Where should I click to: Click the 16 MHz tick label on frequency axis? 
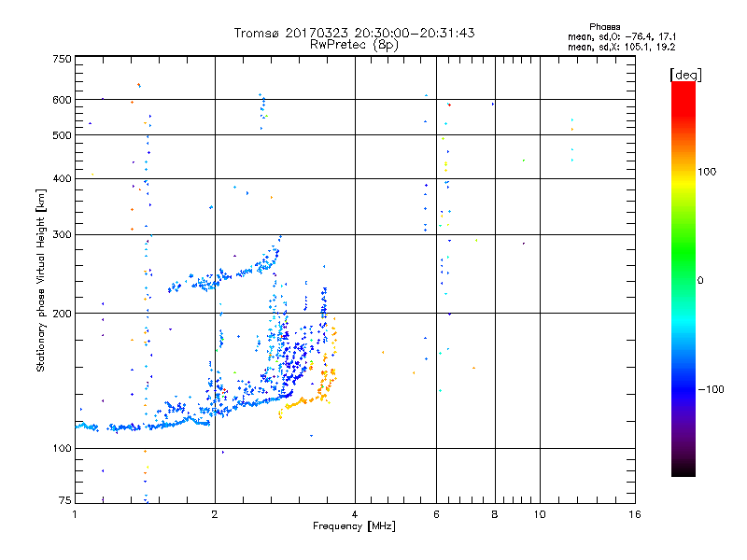635,514
